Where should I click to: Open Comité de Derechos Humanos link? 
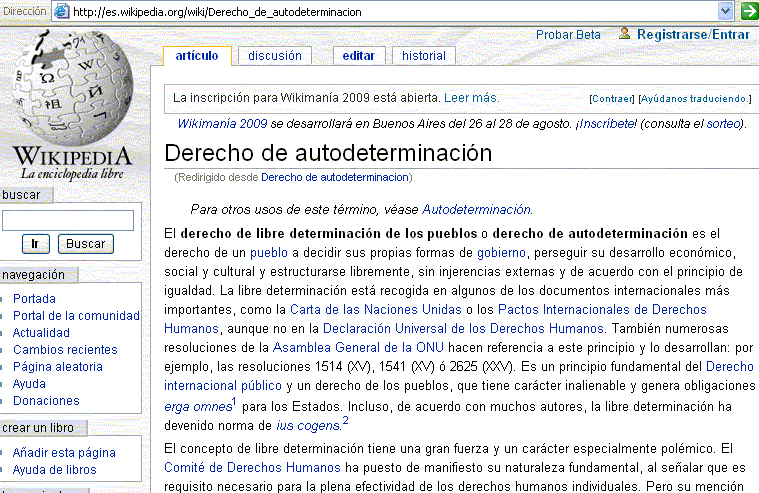tap(252, 468)
